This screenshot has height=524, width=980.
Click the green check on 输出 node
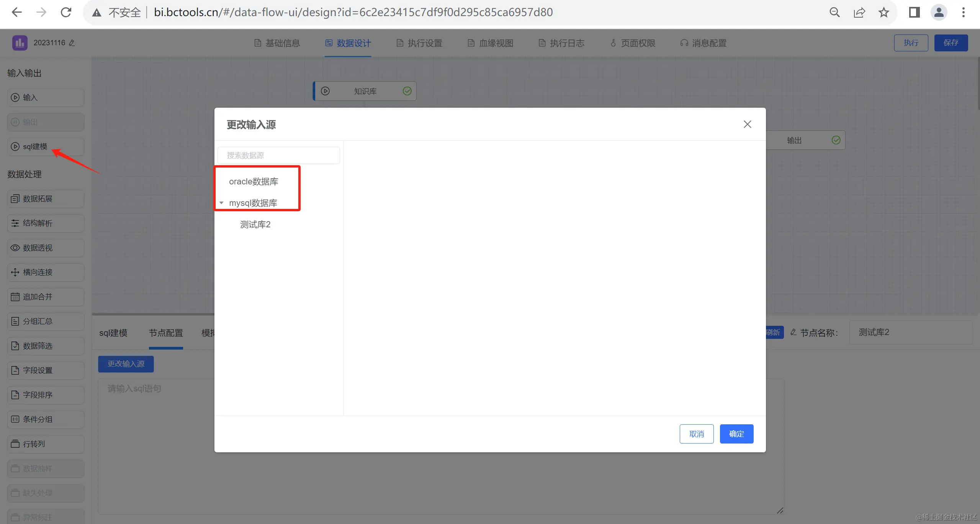point(836,140)
